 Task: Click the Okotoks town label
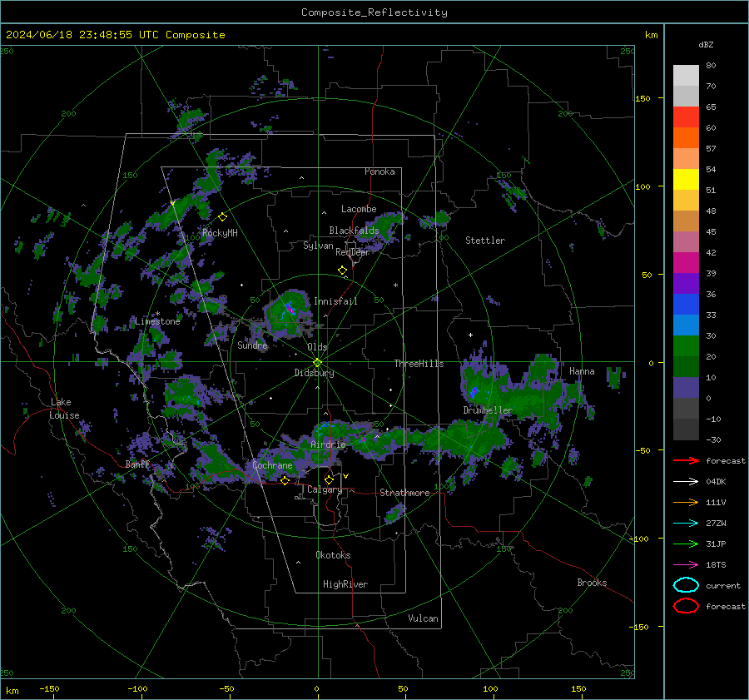click(333, 555)
